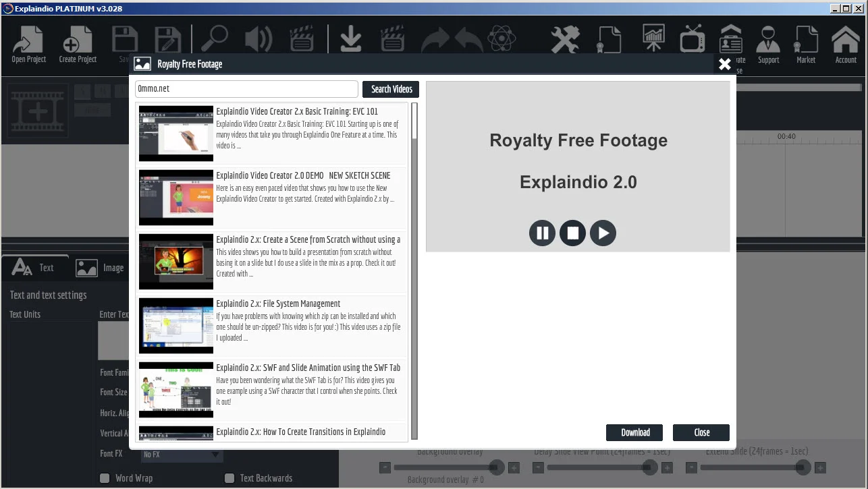Click the Search Videos button
Viewport: 868px width, 489px height.
[391, 89]
